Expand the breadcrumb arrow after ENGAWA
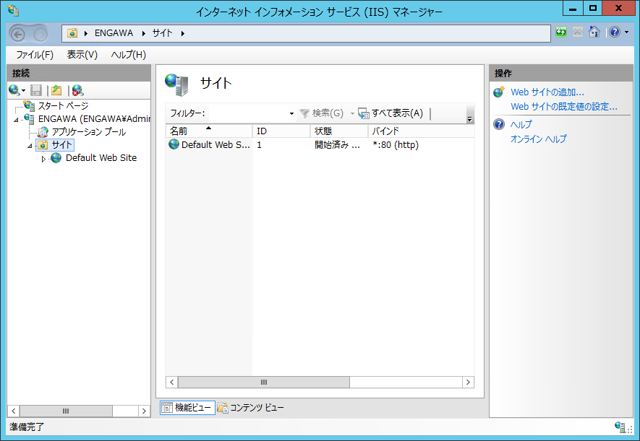This screenshot has height=441, width=640. (143, 33)
